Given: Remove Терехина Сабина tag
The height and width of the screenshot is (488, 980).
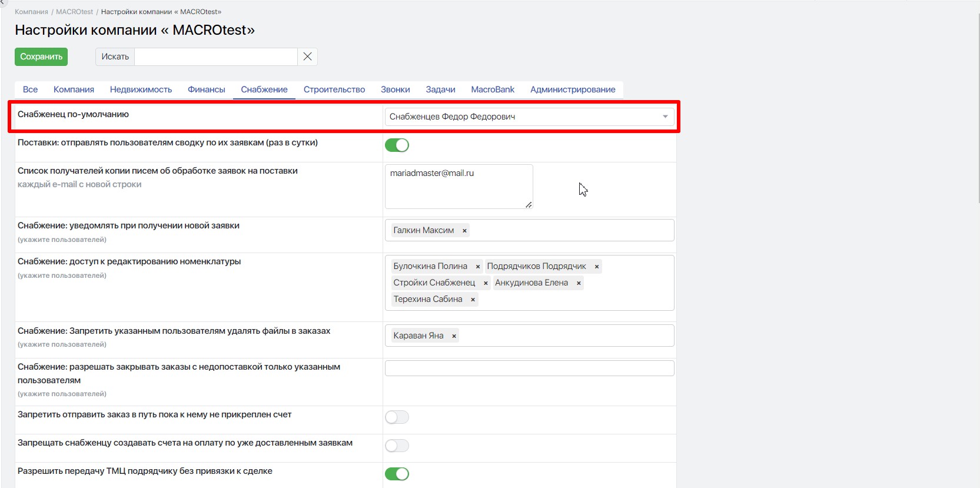Looking at the screenshot, I should pos(473,300).
